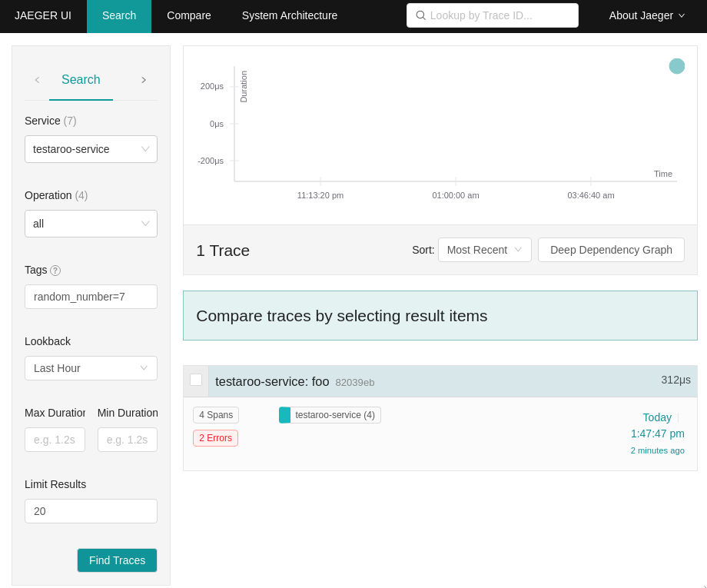Click the teal trace dot on scatter plot
Screen dimensions: 707x588
[676, 66]
